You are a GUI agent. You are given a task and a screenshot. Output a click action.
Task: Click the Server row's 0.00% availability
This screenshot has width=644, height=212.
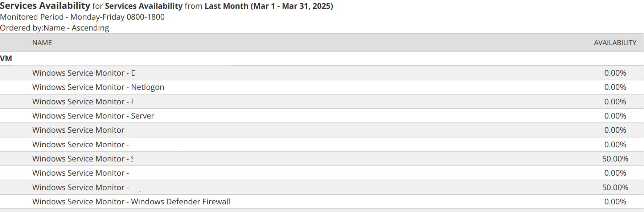615,116
